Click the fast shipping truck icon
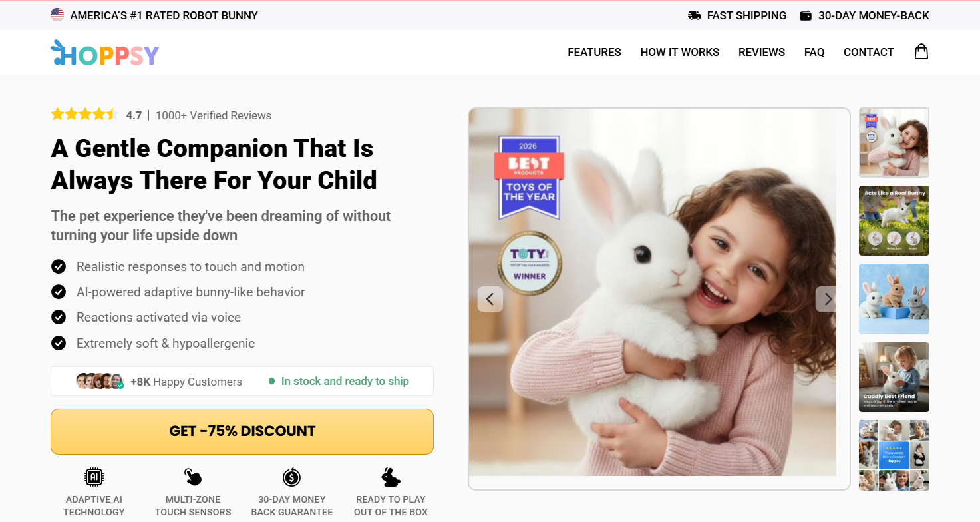This screenshot has height=522, width=980. tap(694, 15)
